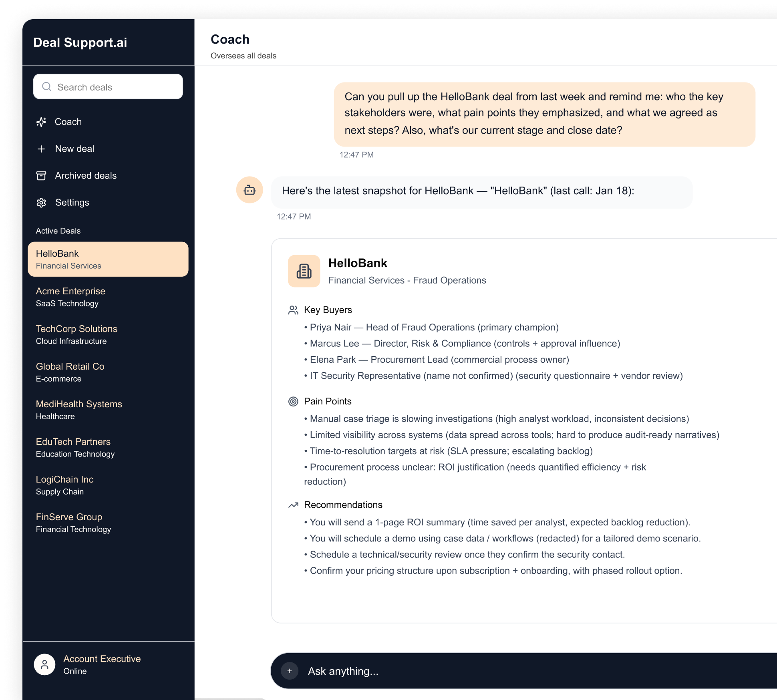Image resolution: width=777 pixels, height=700 pixels.
Task: Click the HelloBank building icon in card
Action: (x=304, y=271)
